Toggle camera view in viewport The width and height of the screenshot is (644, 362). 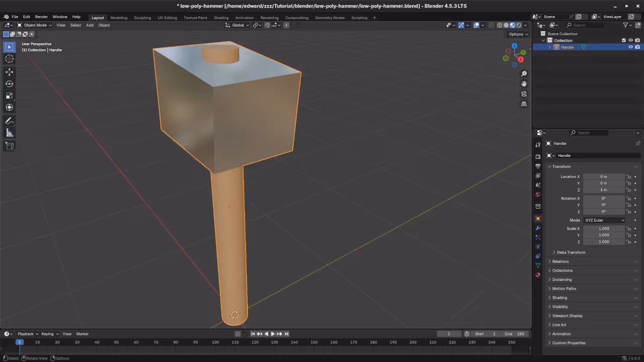[524, 94]
